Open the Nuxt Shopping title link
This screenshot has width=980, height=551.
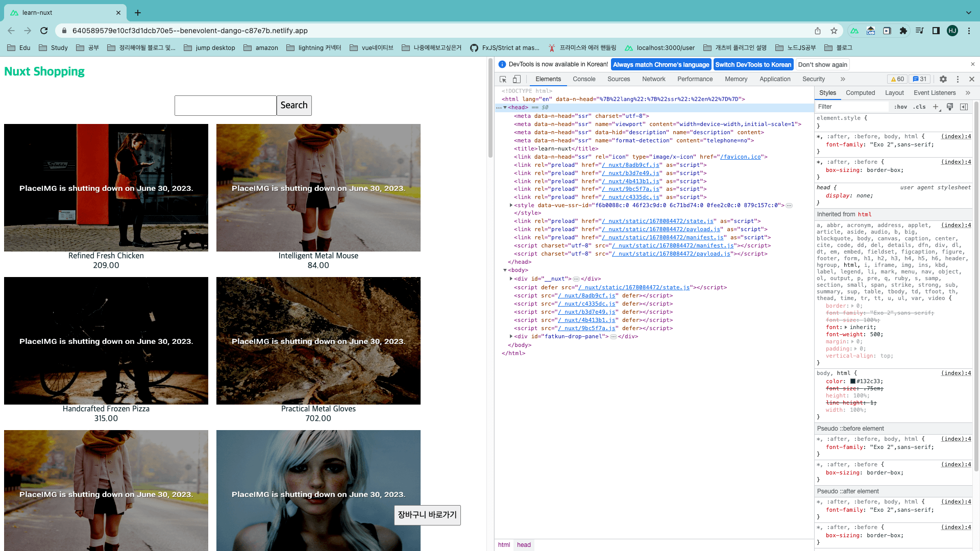44,71
